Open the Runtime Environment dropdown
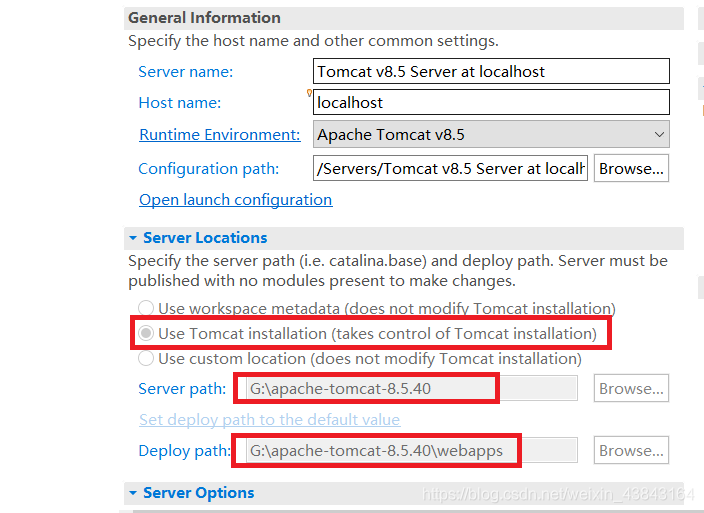704x513 pixels. 491,134
